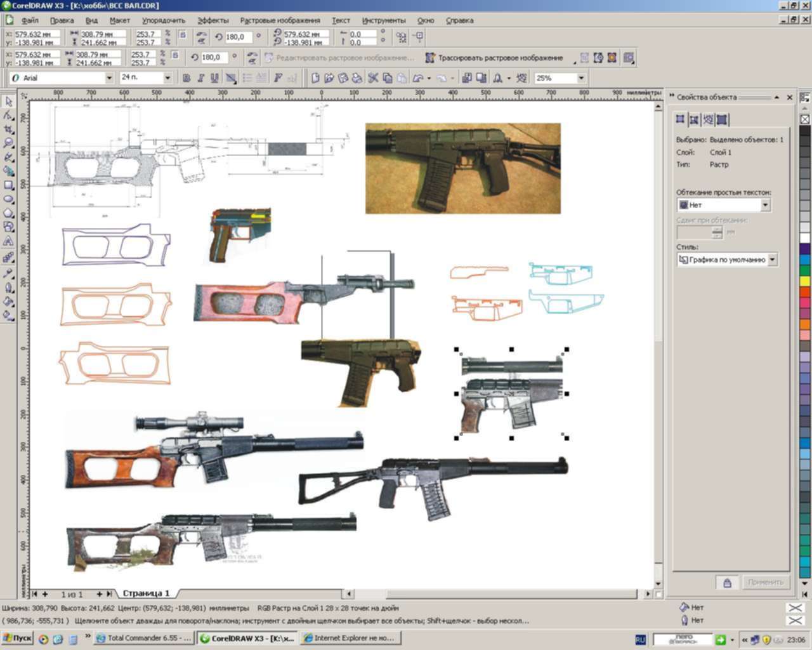Open the second tab of object properties

pyautogui.click(x=694, y=119)
